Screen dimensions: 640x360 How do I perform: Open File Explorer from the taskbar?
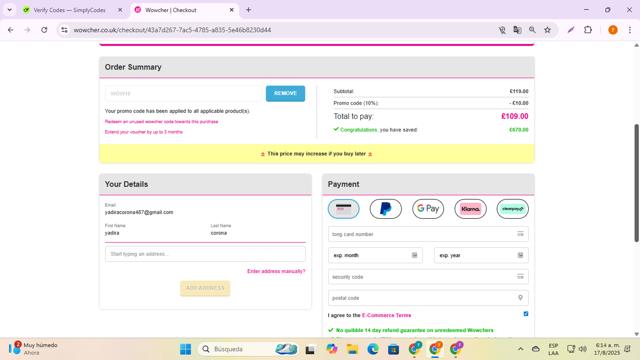(x=352, y=349)
